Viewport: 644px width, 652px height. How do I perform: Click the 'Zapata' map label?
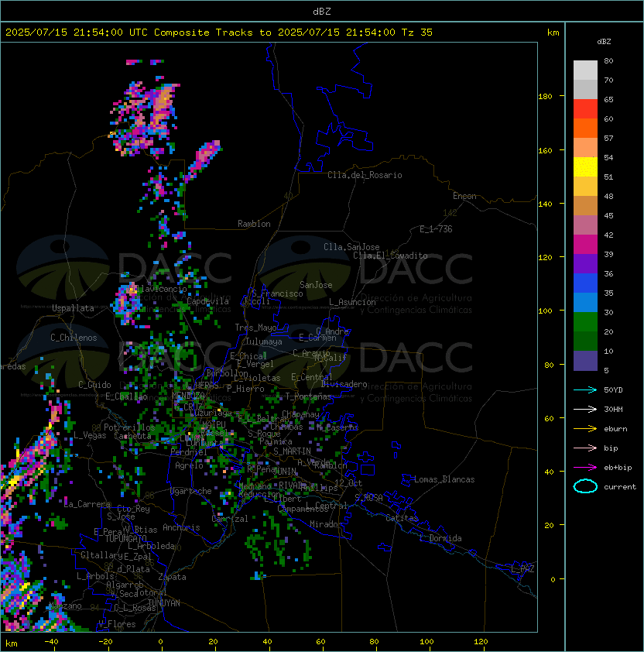(x=172, y=577)
